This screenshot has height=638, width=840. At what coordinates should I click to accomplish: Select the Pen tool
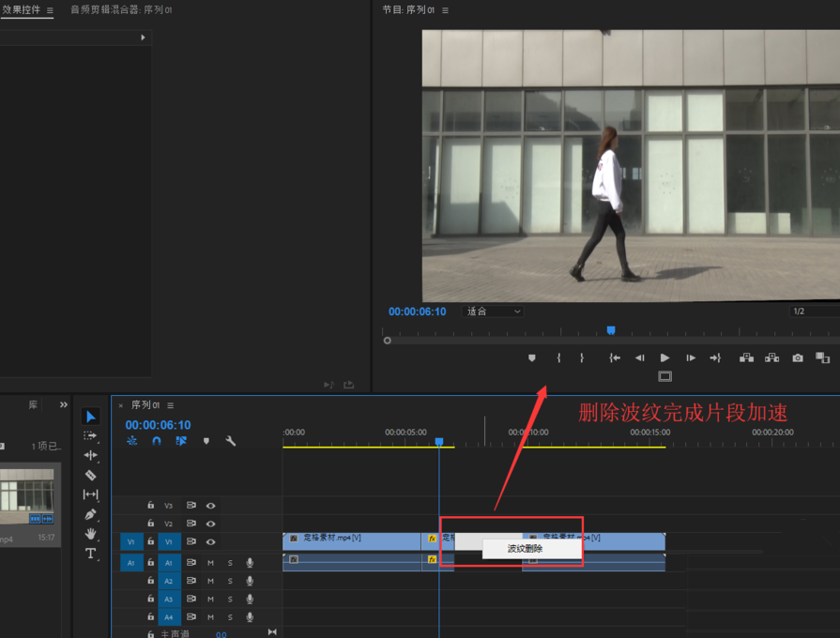coord(91,513)
